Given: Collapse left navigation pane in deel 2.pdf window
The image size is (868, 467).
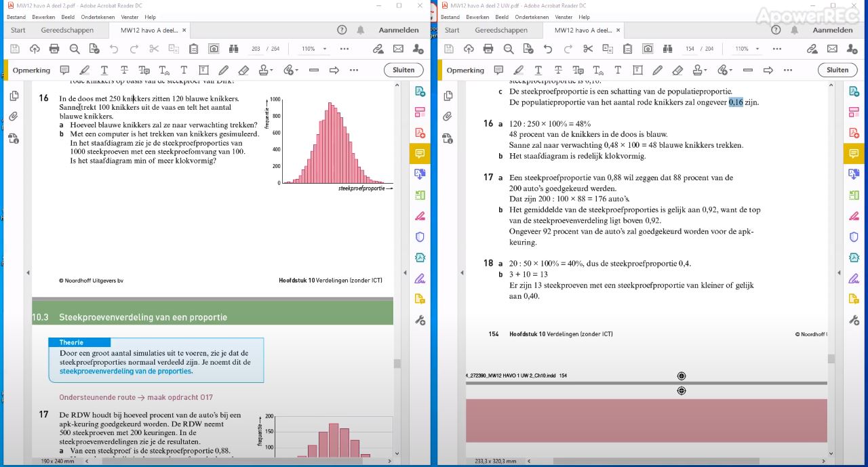Looking at the screenshot, I should [x=28, y=272].
